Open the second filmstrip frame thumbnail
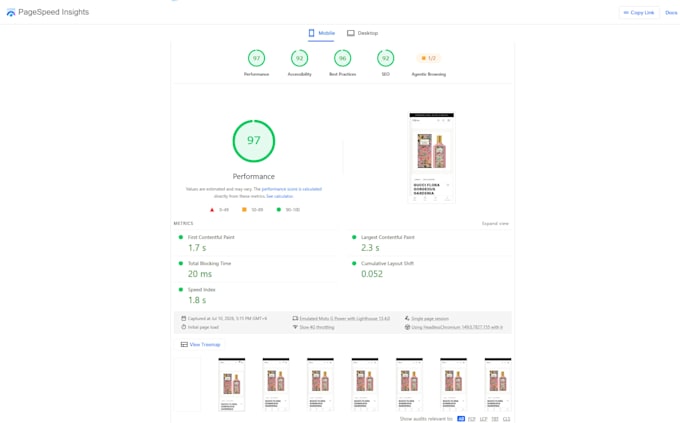Viewport: 680px width, 423px height. (x=232, y=384)
